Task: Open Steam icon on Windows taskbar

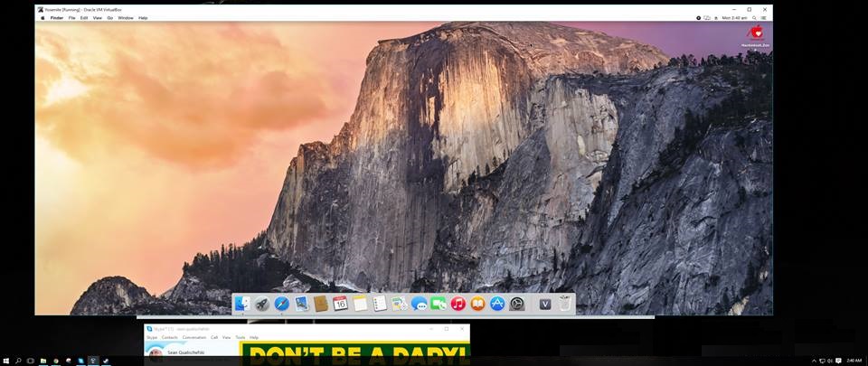Action: pos(105,361)
